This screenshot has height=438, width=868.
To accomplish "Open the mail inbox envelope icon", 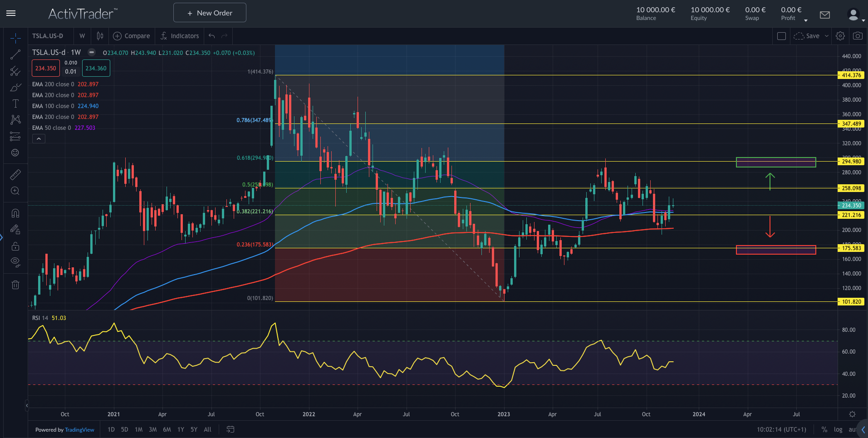I will (x=825, y=15).
